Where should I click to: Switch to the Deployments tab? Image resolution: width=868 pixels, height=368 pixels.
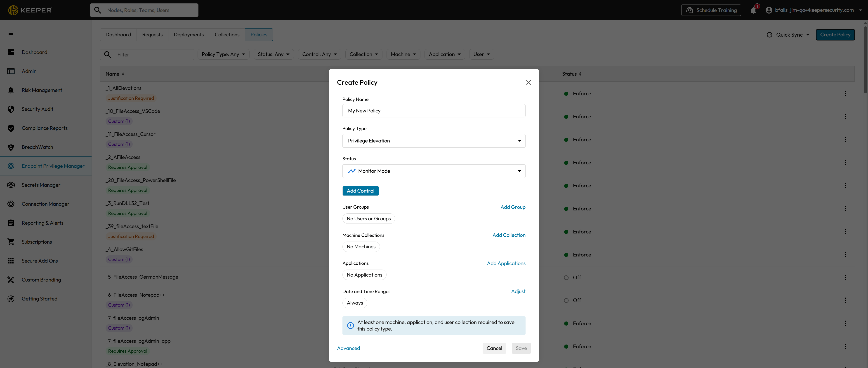[188, 35]
